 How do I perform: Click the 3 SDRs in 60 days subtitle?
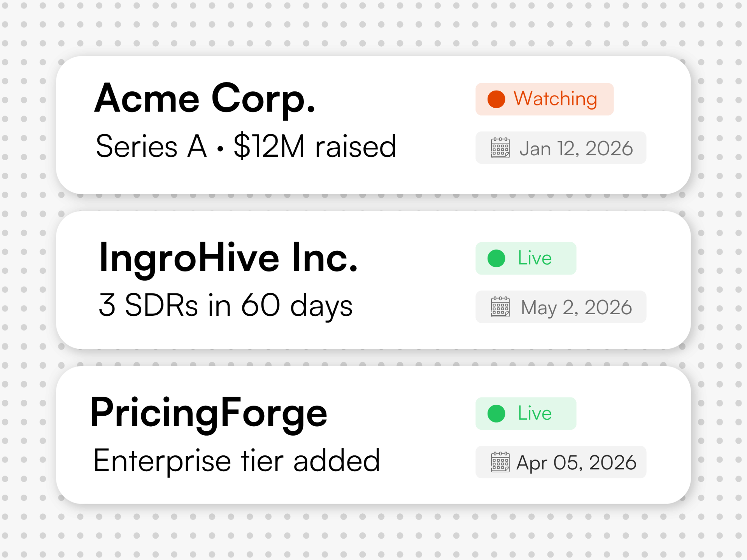click(226, 306)
